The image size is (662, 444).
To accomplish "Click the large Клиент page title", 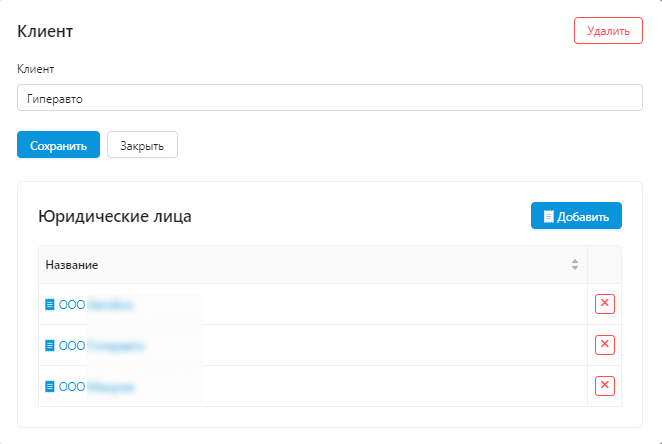I will click(x=45, y=31).
